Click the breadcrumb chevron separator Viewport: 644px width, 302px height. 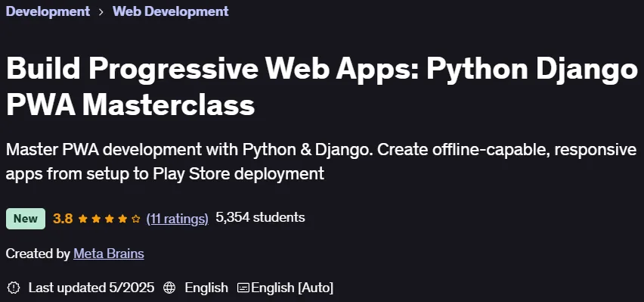(x=101, y=12)
